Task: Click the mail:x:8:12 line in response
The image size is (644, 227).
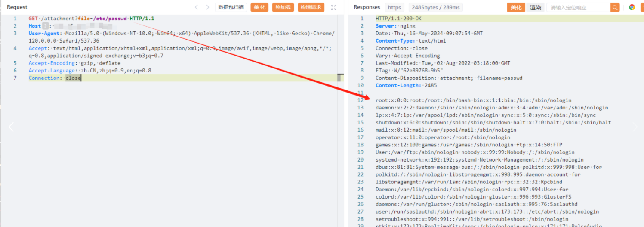Action: pyautogui.click(x=446, y=130)
